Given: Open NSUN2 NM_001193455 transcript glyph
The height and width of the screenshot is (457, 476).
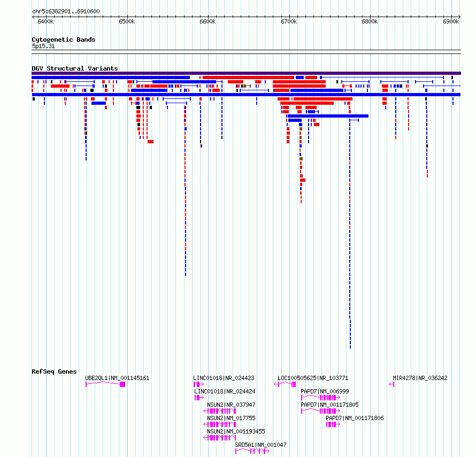Looking at the screenshot, I should point(220,438).
